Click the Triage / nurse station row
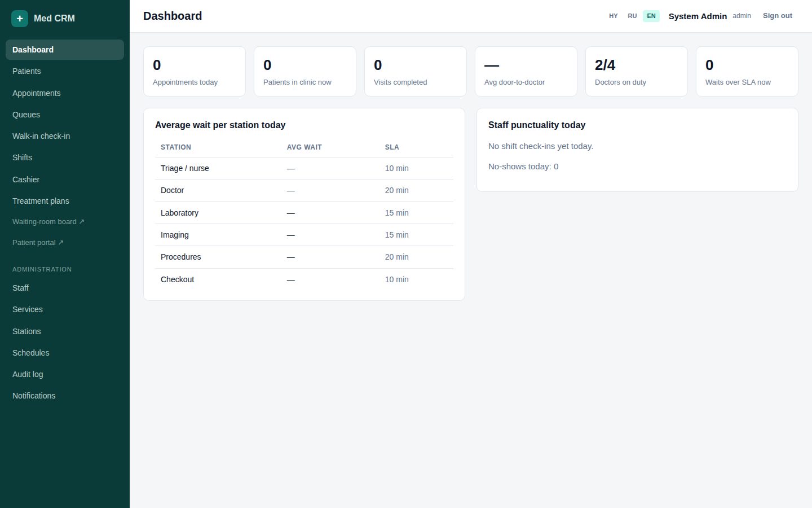 coord(304,168)
